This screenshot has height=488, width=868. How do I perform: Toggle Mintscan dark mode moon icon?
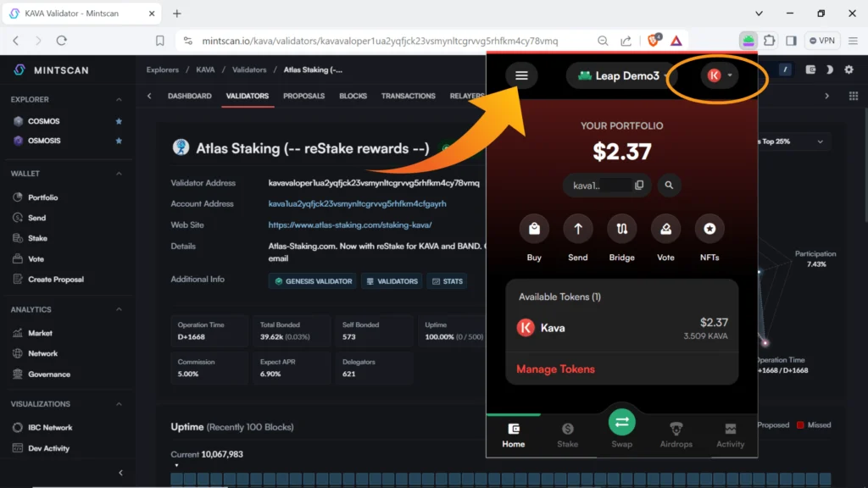click(x=829, y=70)
